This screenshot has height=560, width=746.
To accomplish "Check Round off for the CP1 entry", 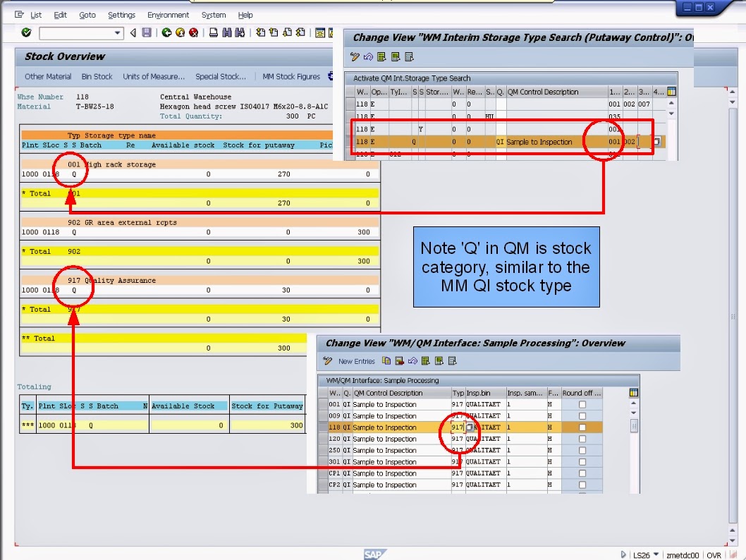I will 583,473.
